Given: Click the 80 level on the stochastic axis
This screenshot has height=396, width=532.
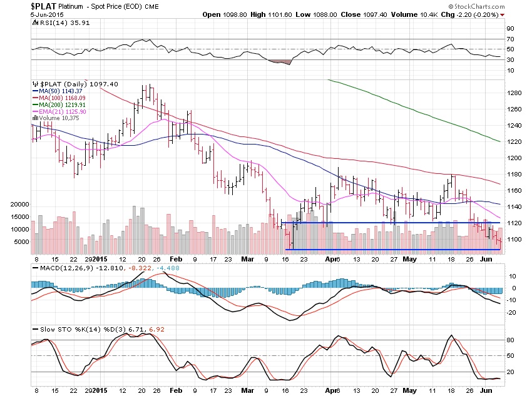Looking at the screenshot, I should tap(510, 340).
